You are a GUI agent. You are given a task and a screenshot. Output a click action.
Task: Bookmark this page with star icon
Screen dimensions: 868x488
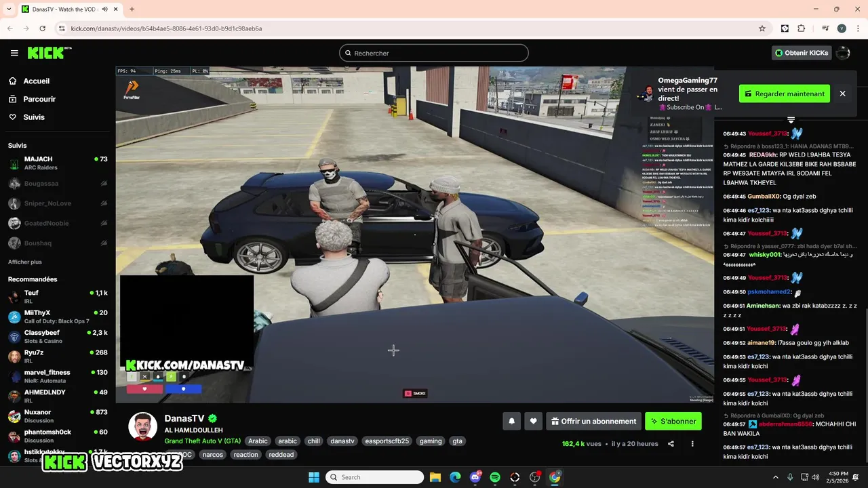[x=762, y=28]
